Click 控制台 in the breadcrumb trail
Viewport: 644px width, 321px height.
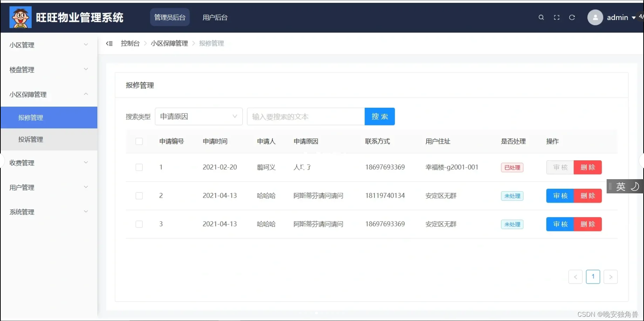click(130, 43)
